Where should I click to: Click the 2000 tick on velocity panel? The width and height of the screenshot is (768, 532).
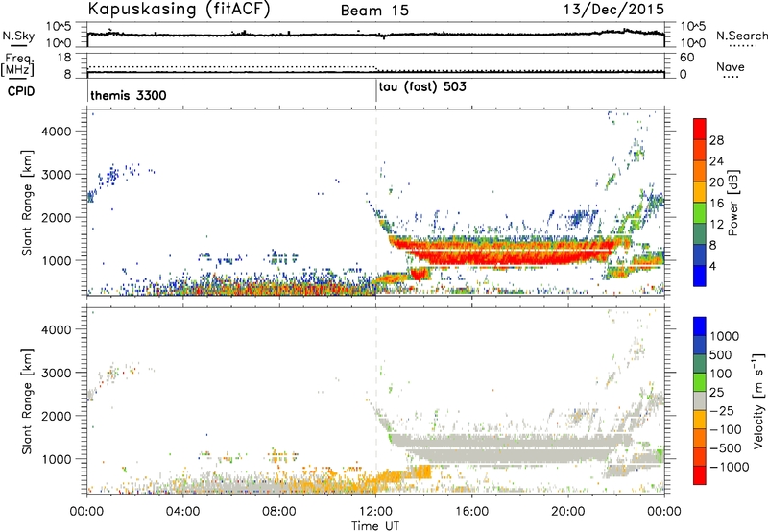tap(56, 416)
